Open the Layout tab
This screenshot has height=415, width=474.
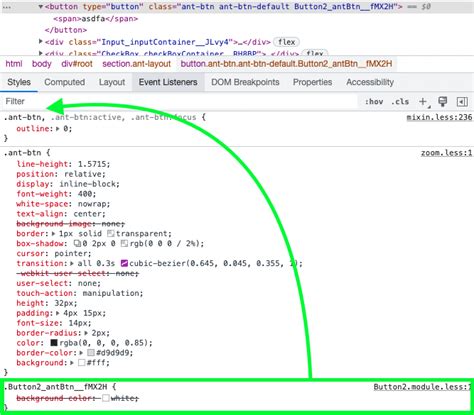click(x=112, y=82)
